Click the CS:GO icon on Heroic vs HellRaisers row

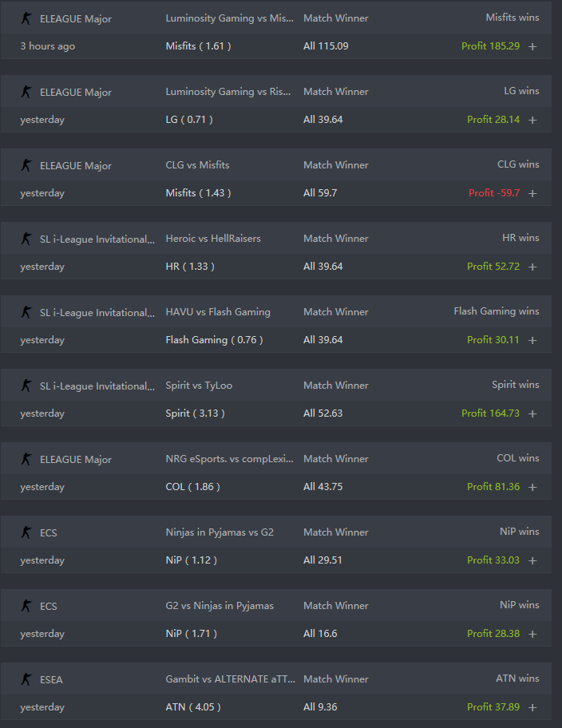[26, 238]
